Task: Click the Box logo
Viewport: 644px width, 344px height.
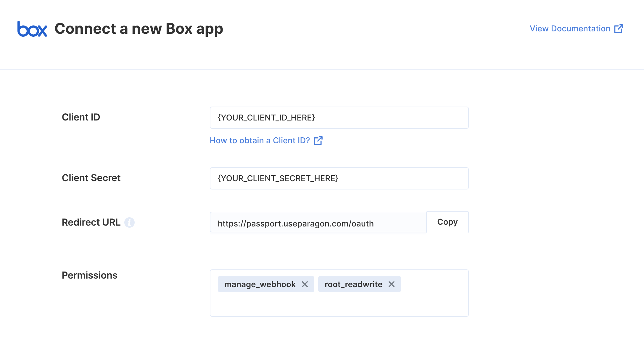Action: (x=32, y=29)
